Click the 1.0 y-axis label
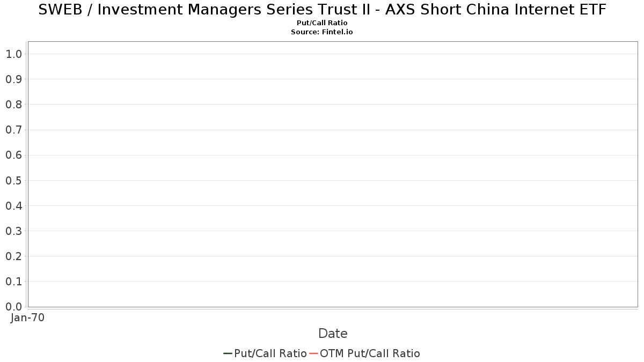This screenshot has width=644, height=362. click(x=13, y=54)
